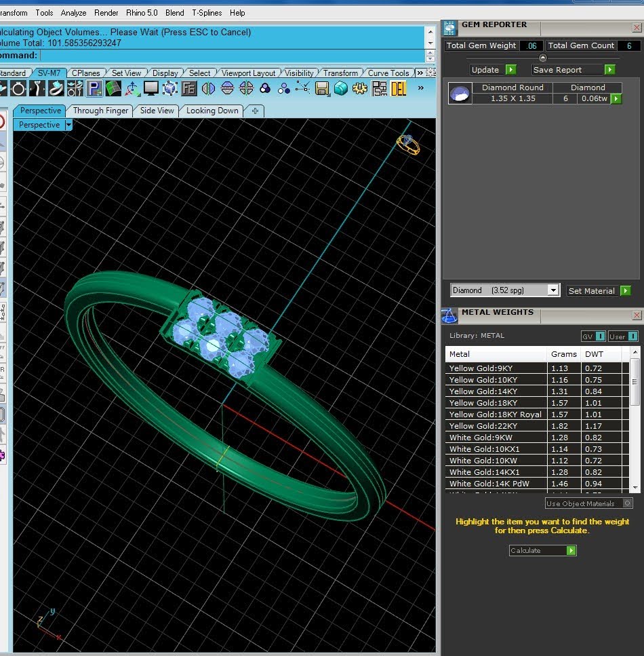Collapse the Gem Reporter totals section
Image resolution: width=644 pixels, height=656 pixels.
point(543,57)
